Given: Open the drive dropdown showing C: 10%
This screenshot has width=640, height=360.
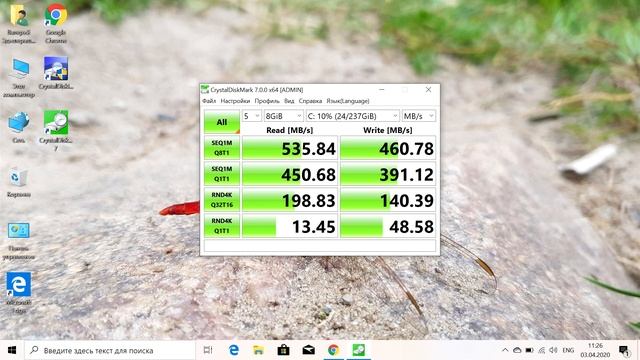Looking at the screenshot, I should point(353,116).
